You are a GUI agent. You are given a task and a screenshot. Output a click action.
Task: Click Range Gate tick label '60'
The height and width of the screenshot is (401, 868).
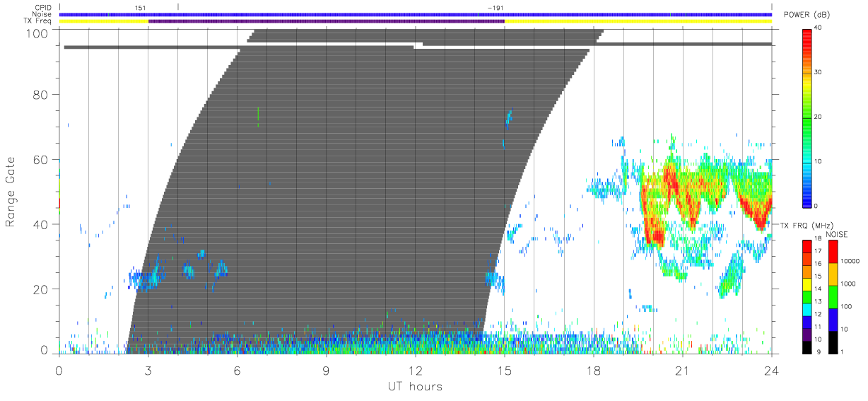pyautogui.click(x=41, y=160)
